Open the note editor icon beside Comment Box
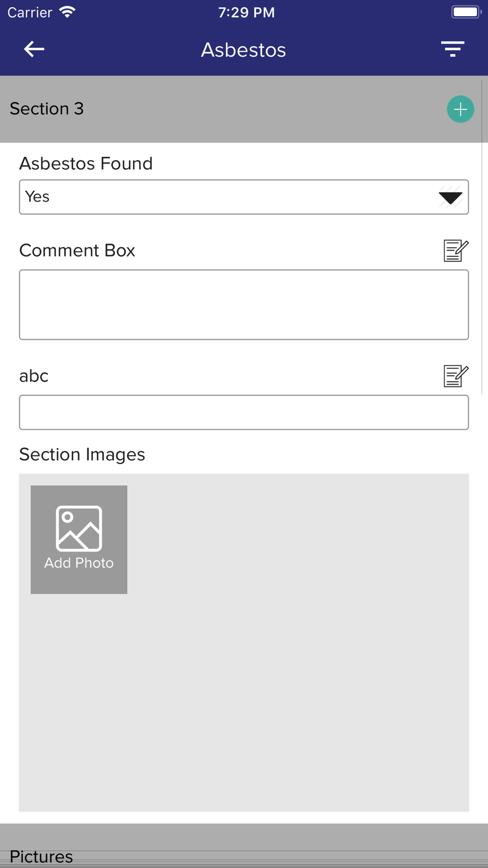Viewport: 488px width, 868px height. coord(456,250)
